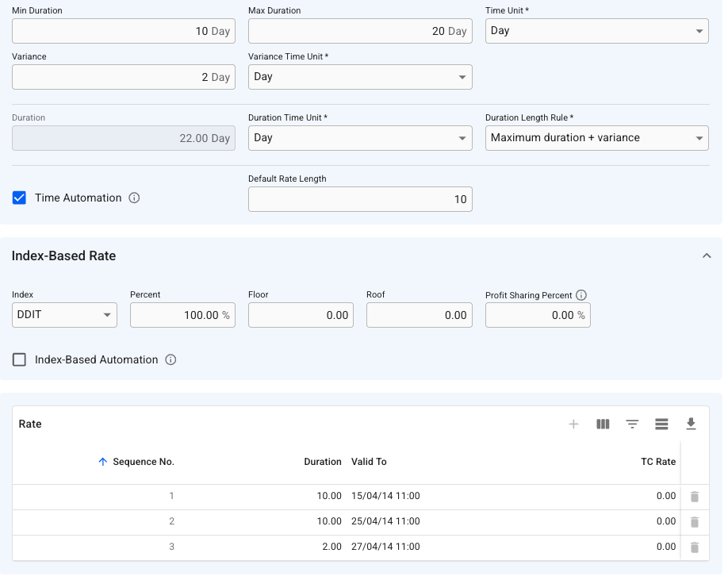Sort by TC Rate column header

pos(657,462)
